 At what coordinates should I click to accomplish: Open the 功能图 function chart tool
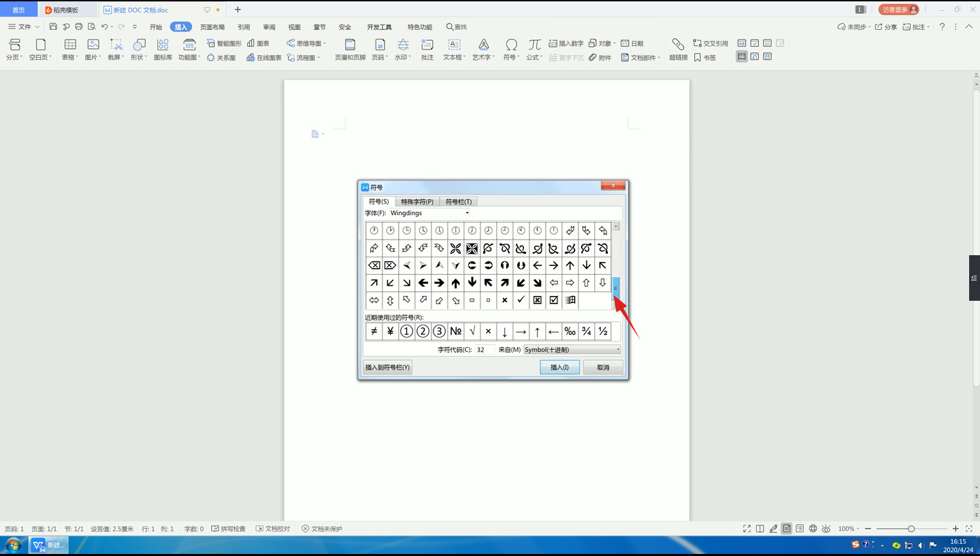coord(189,50)
